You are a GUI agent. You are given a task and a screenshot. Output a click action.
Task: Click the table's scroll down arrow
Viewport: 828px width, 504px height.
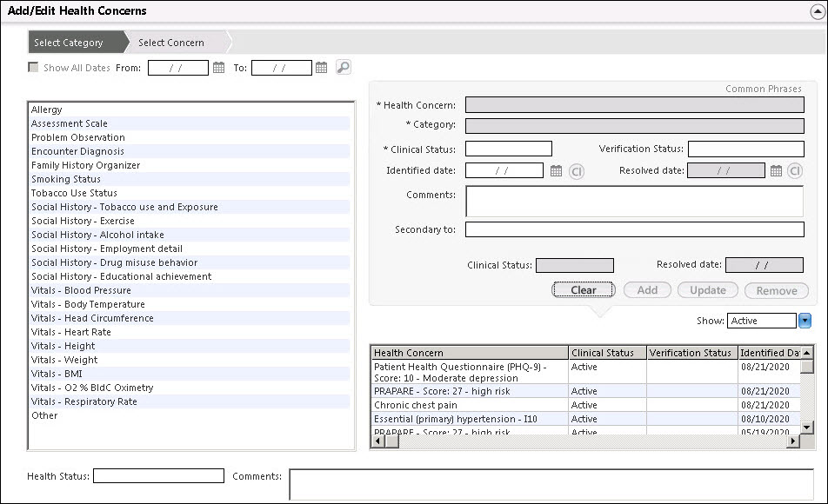(x=806, y=428)
